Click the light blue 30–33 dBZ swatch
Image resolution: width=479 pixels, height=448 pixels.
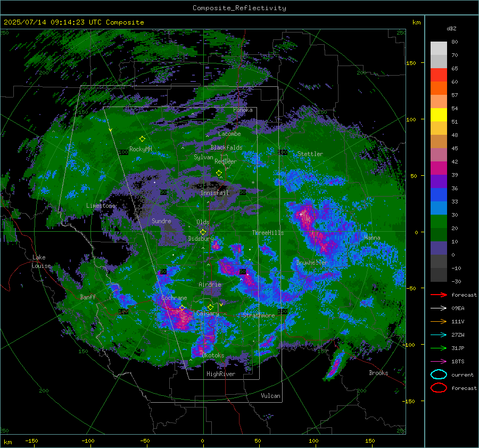pyautogui.click(x=439, y=208)
